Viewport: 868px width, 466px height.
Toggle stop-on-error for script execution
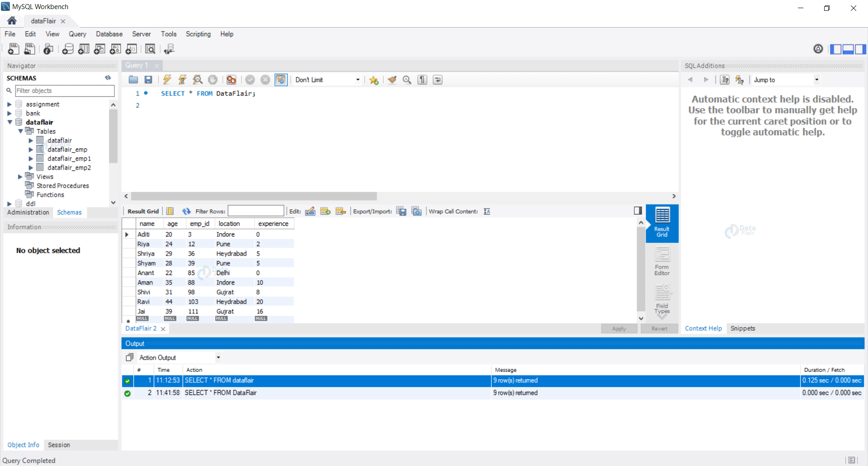click(x=231, y=80)
